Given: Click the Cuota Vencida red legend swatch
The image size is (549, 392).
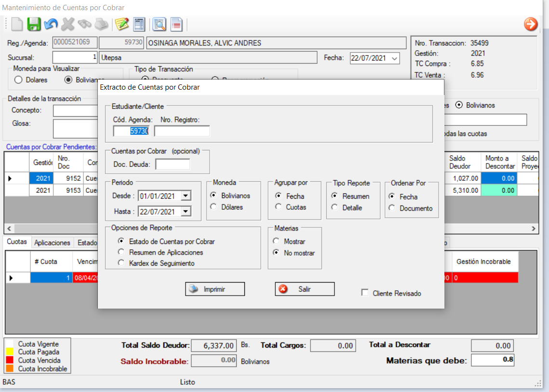Looking at the screenshot, I should tap(10, 360).
